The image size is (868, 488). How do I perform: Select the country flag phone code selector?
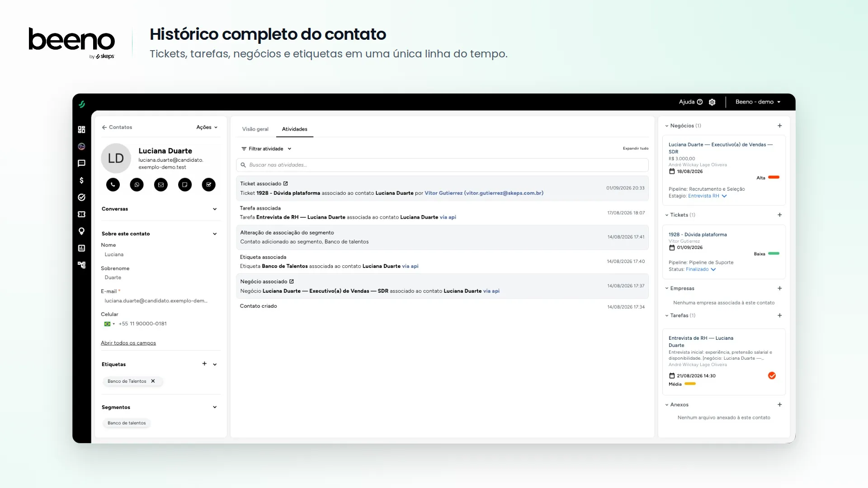click(110, 324)
